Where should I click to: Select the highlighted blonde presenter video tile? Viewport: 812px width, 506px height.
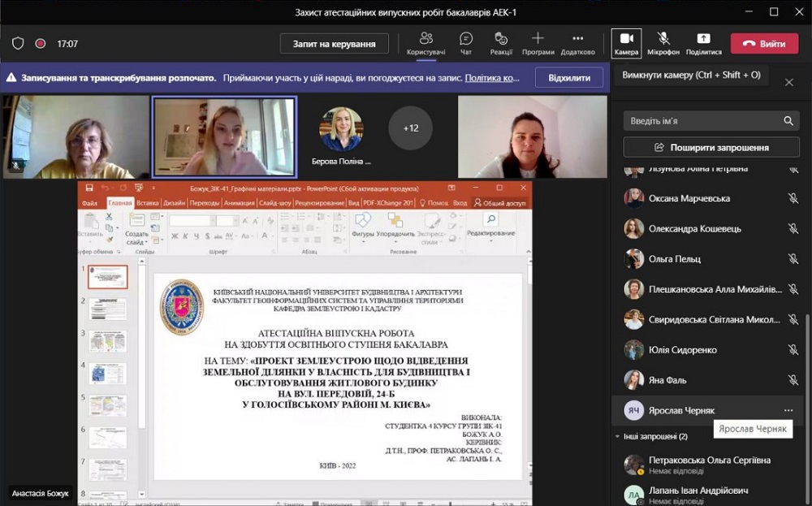224,136
